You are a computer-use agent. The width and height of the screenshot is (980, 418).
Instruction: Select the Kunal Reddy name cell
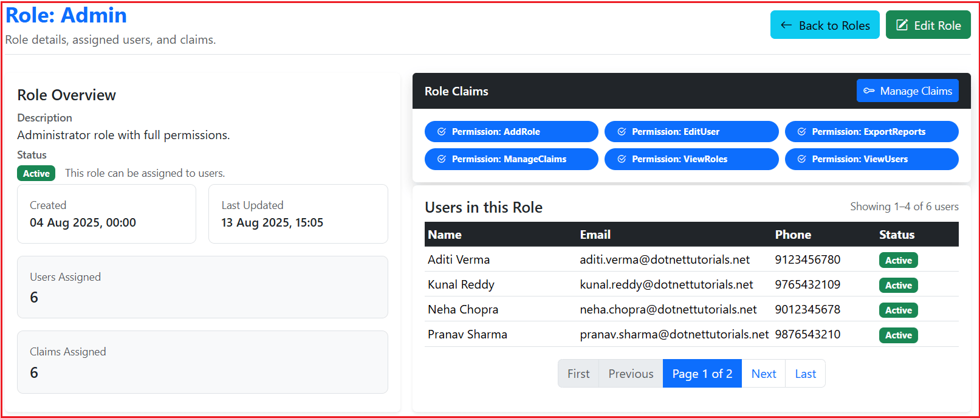[x=461, y=284]
